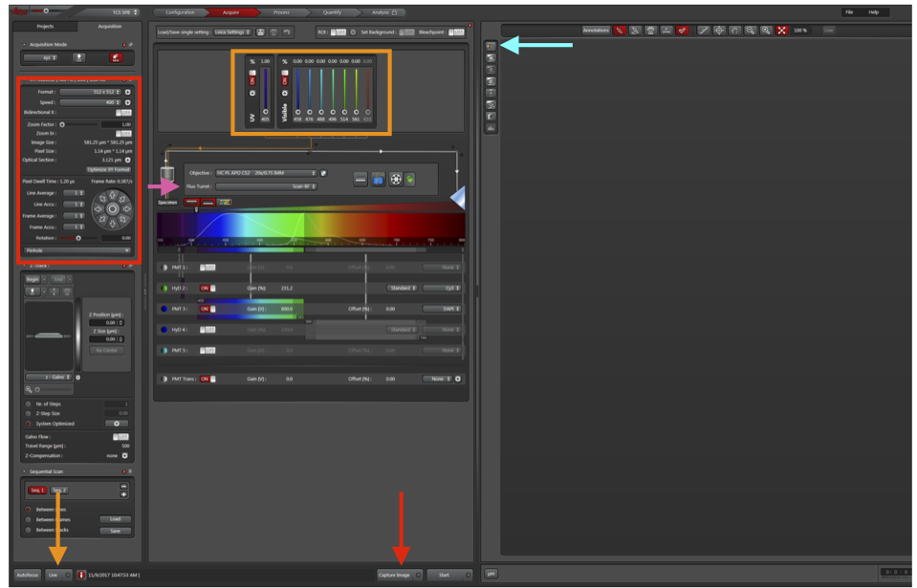Select the pan hand tool in viewer toolbar
Image resolution: width=917 pixels, height=588 pixels.
[x=734, y=31]
